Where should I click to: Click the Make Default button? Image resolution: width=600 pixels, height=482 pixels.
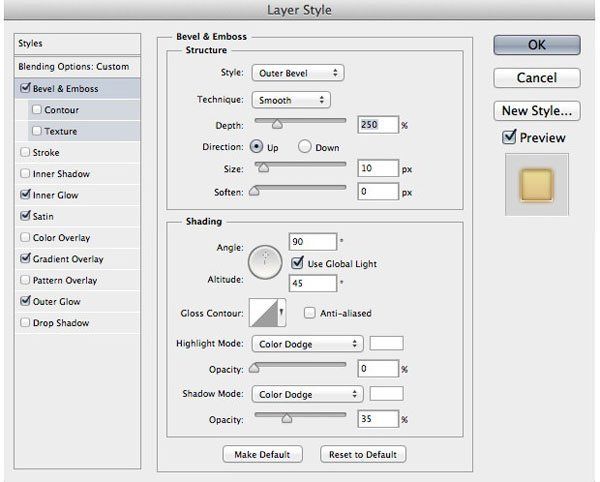coord(262,454)
